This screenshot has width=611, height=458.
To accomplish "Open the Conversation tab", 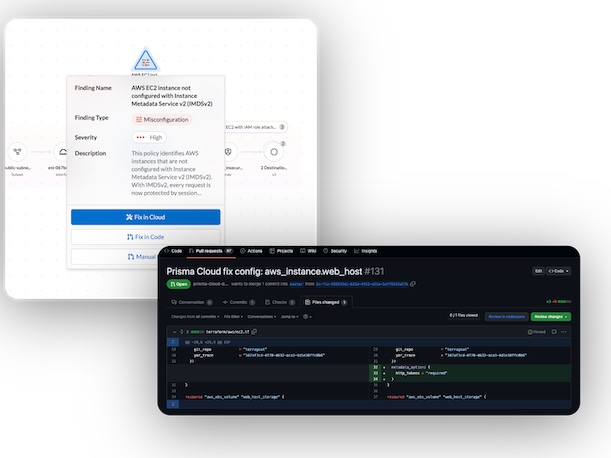I will [191, 301].
